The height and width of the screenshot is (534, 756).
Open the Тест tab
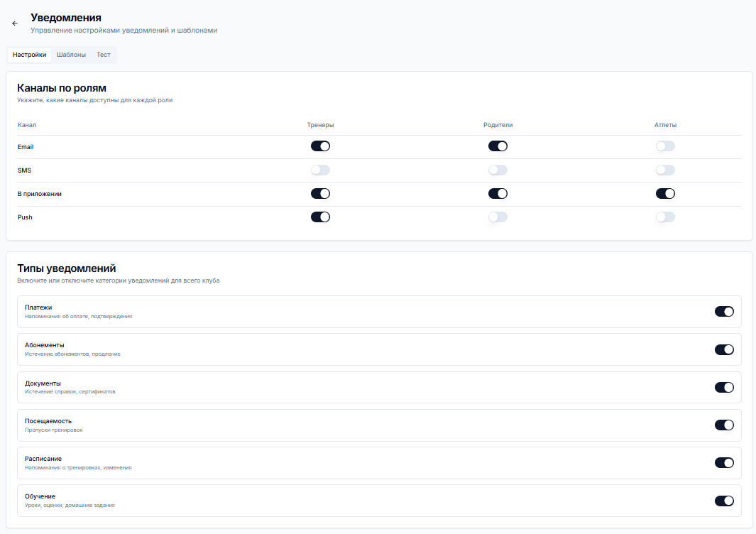(x=104, y=55)
